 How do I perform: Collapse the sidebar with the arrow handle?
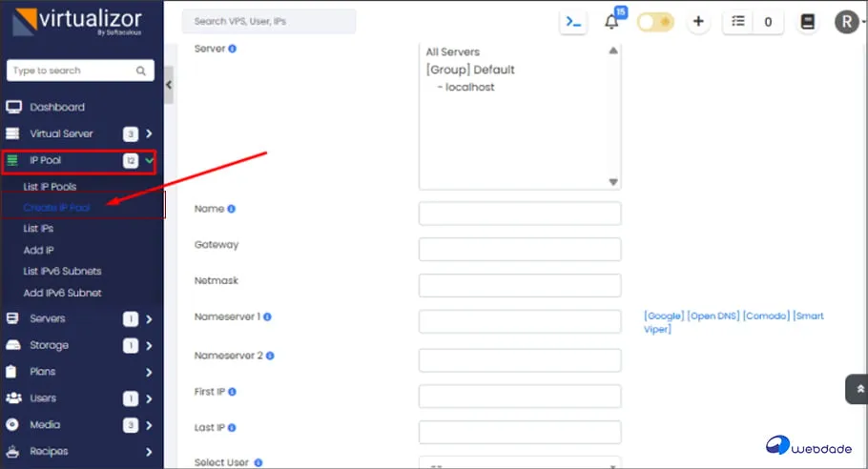[x=169, y=85]
